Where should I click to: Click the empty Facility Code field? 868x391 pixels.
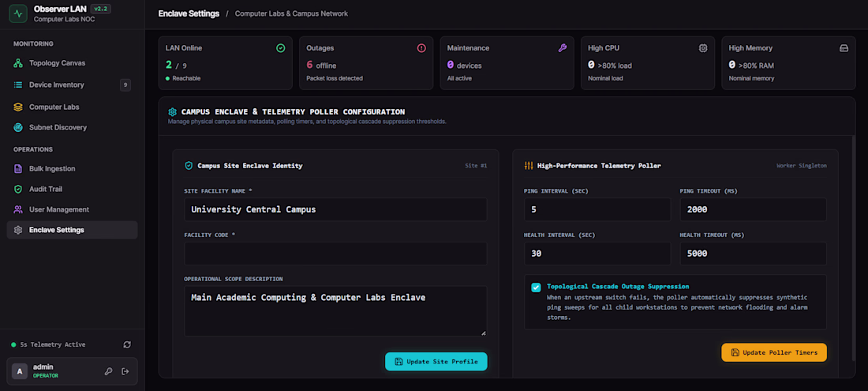pos(335,254)
